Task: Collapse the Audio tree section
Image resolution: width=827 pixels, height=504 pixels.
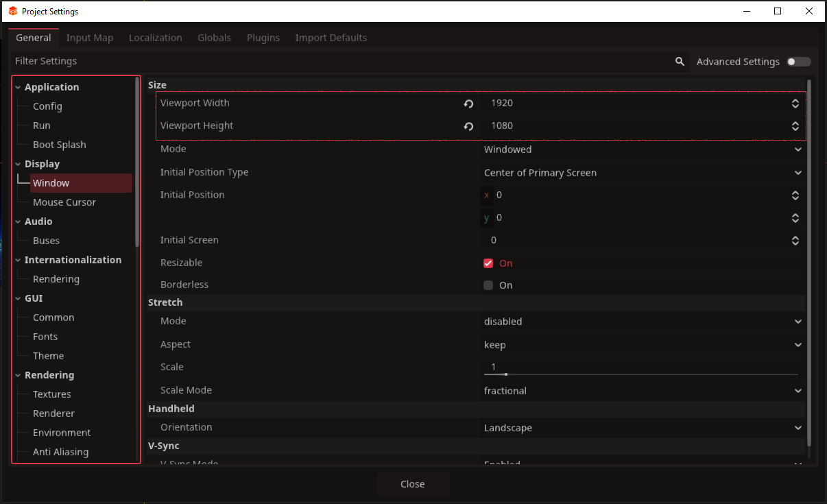Action: [18, 221]
